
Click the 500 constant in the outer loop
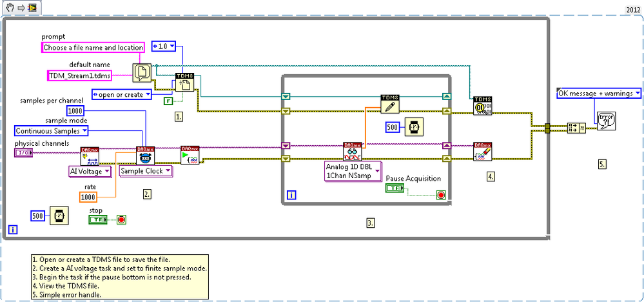point(38,216)
